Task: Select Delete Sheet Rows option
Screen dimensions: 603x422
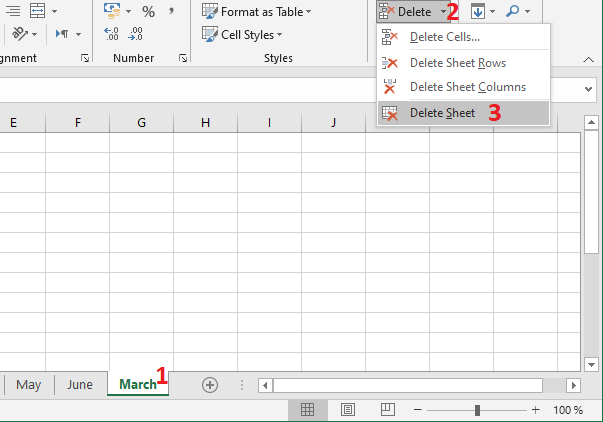Action: click(x=457, y=63)
